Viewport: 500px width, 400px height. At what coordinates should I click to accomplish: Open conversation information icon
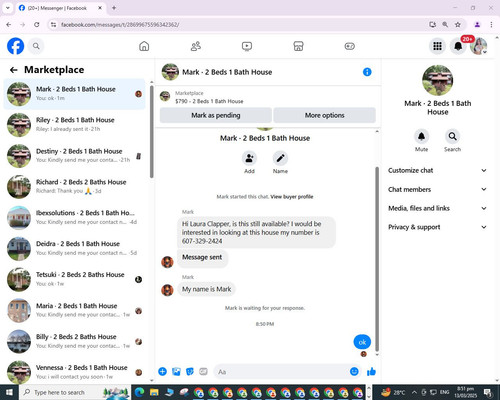(367, 72)
